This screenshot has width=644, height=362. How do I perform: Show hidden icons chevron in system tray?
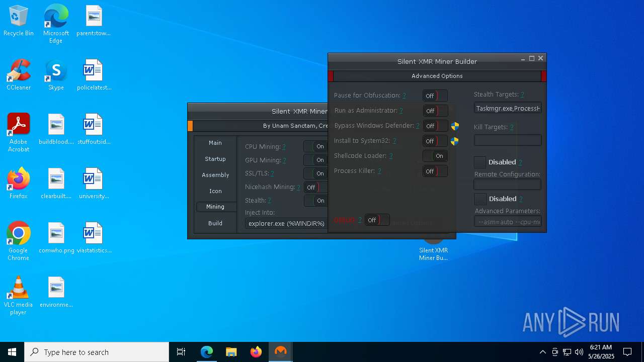542,352
